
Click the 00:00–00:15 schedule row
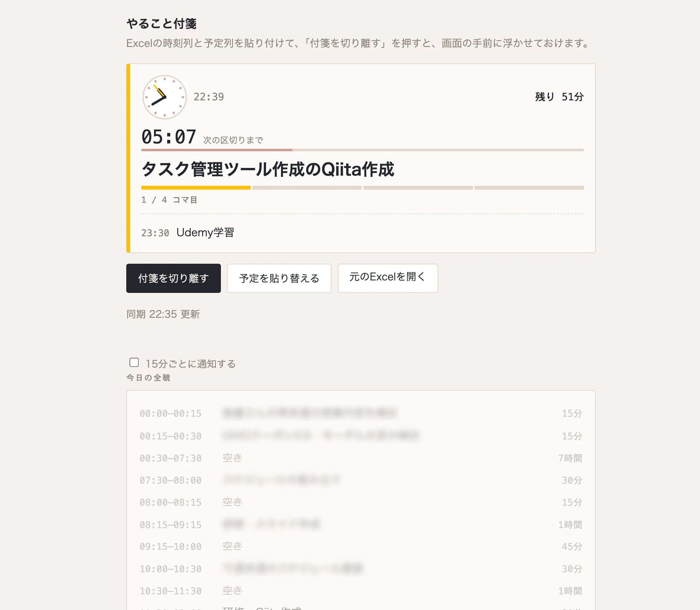(x=361, y=413)
